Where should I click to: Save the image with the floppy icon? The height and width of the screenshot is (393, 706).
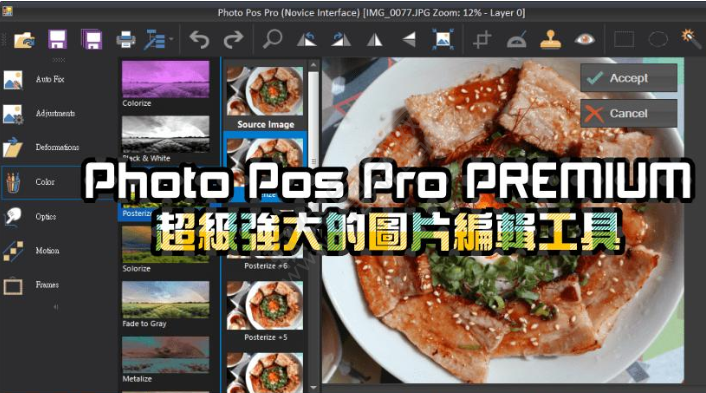click(x=57, y=40)
